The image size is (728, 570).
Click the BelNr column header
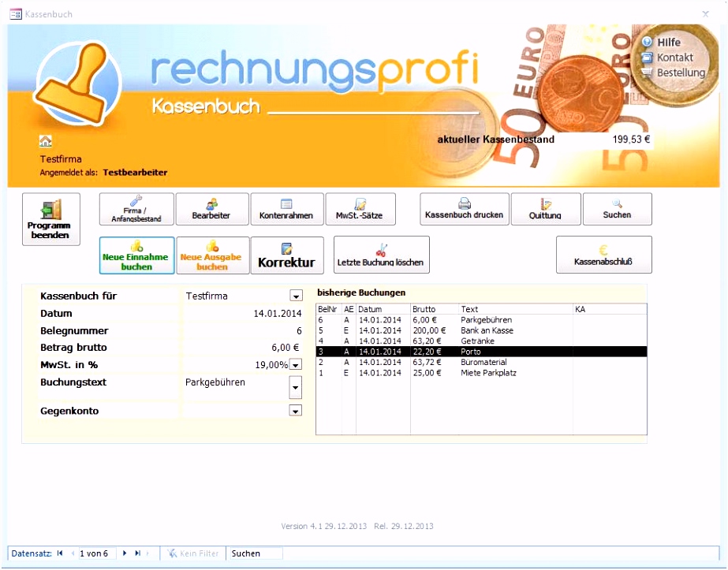(329, 309)
